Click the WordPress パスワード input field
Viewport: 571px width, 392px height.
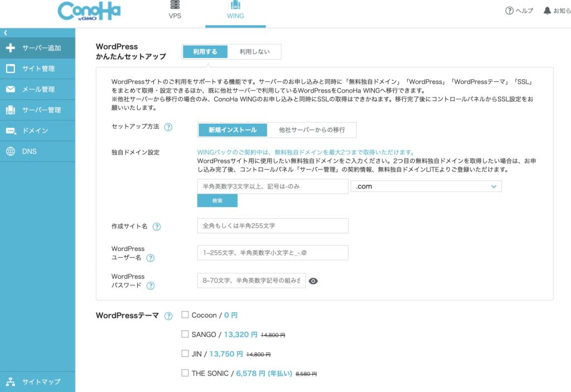pos(251,280)
